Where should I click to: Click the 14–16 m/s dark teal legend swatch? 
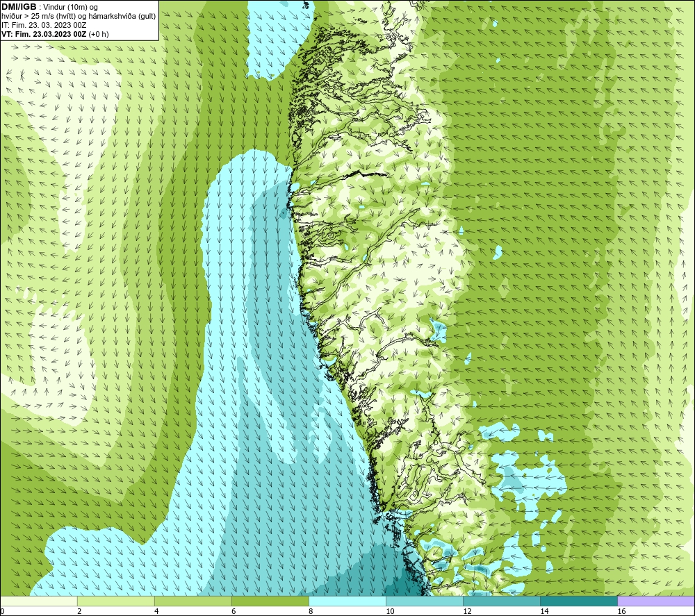579,601
